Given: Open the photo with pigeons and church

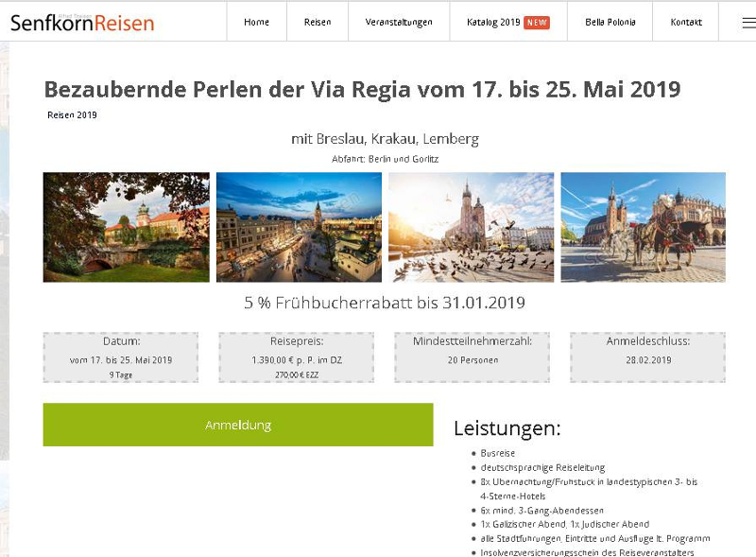Looking at the screenshot, I should pos(471,227).
